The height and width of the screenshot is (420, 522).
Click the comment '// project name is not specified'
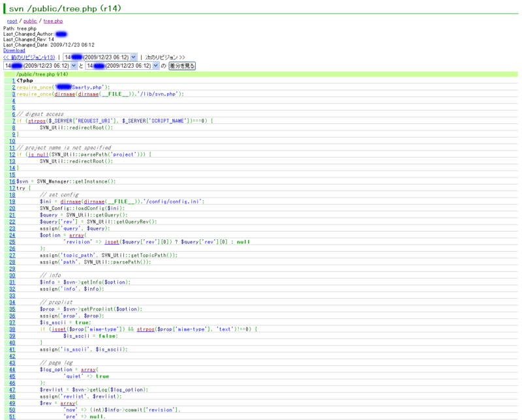[64, 148]
